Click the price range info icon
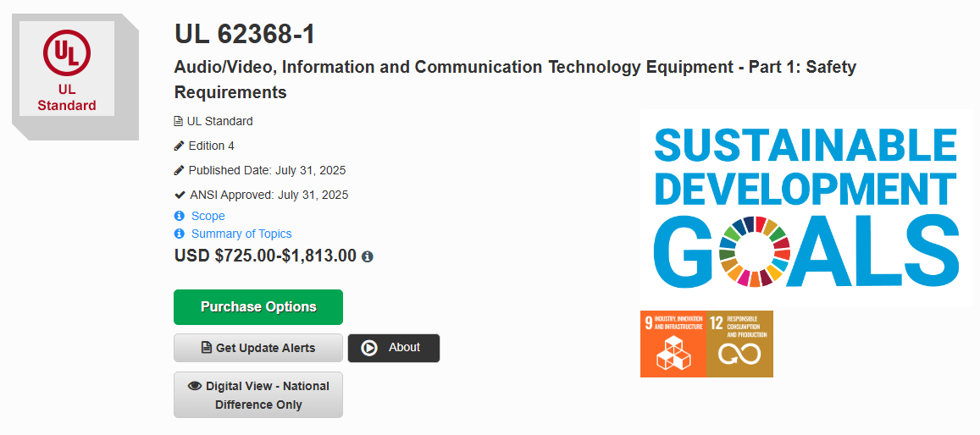The height and width of the screenshot is (435, 980). point(368,256)
